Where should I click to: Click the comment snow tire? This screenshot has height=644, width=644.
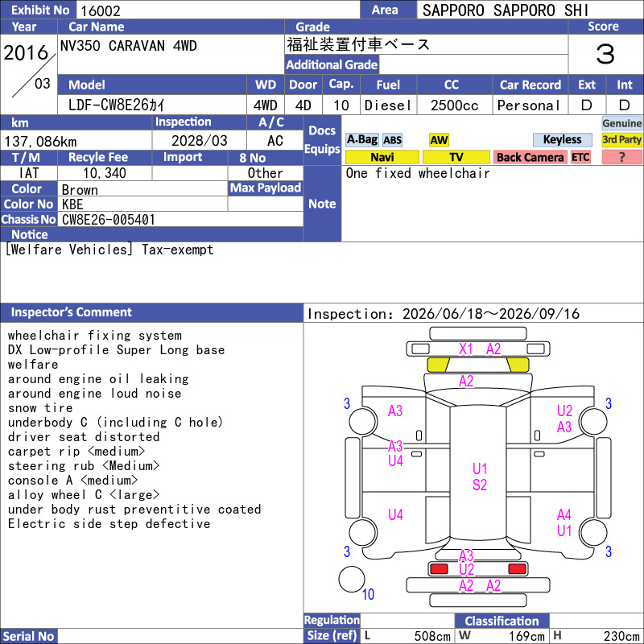39,408
